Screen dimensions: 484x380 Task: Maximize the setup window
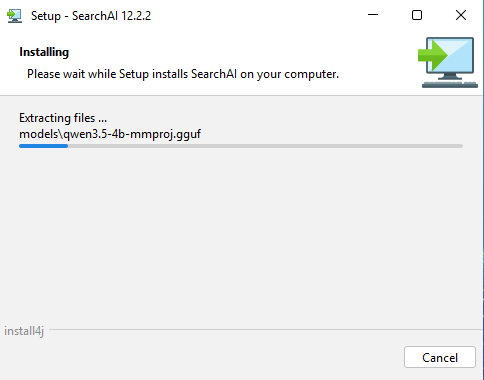tap(417, 15)
